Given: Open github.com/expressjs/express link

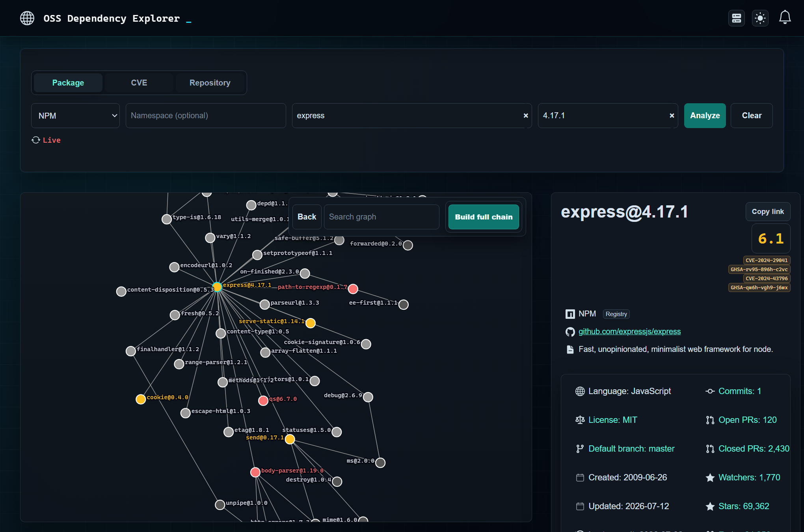Looking at the screenshot, I should tap(629, 331).
